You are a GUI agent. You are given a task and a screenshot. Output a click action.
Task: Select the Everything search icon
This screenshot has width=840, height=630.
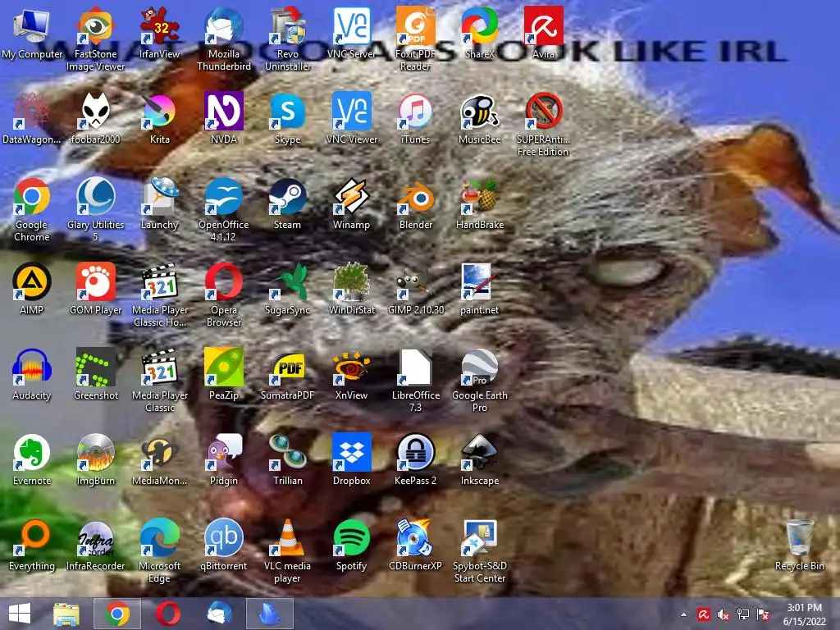coord(32,546)
